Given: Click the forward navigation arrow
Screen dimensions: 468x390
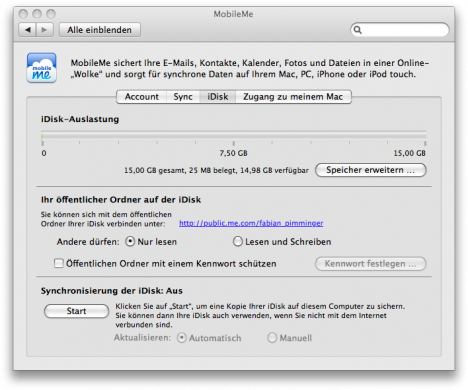Looking at the screenshot, I should pos(45,30).
